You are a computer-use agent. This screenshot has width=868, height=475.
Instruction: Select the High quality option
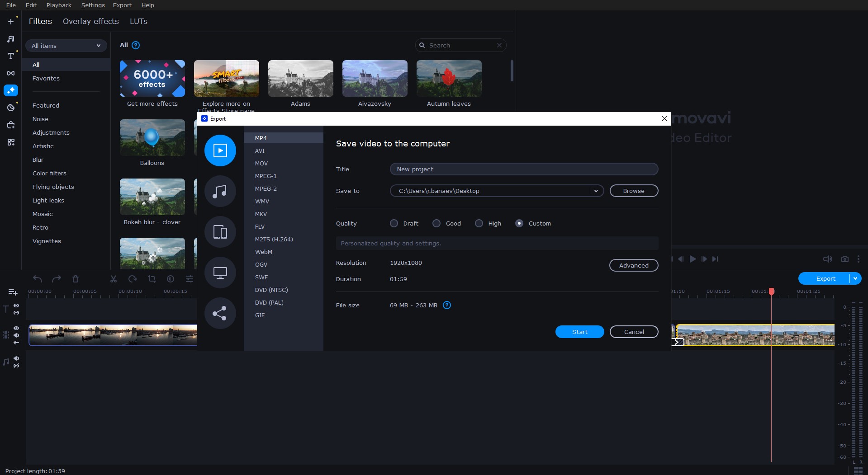[x=479, y=223]
